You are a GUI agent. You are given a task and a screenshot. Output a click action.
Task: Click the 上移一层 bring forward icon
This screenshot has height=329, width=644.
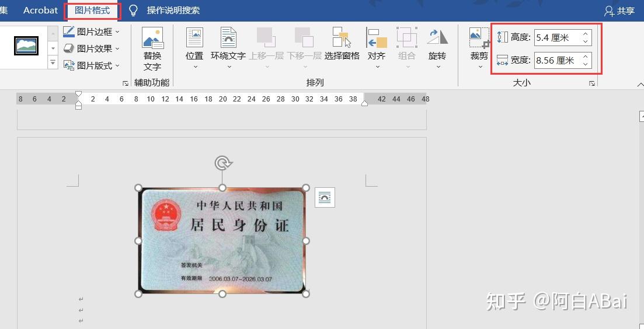pos(266,37)
